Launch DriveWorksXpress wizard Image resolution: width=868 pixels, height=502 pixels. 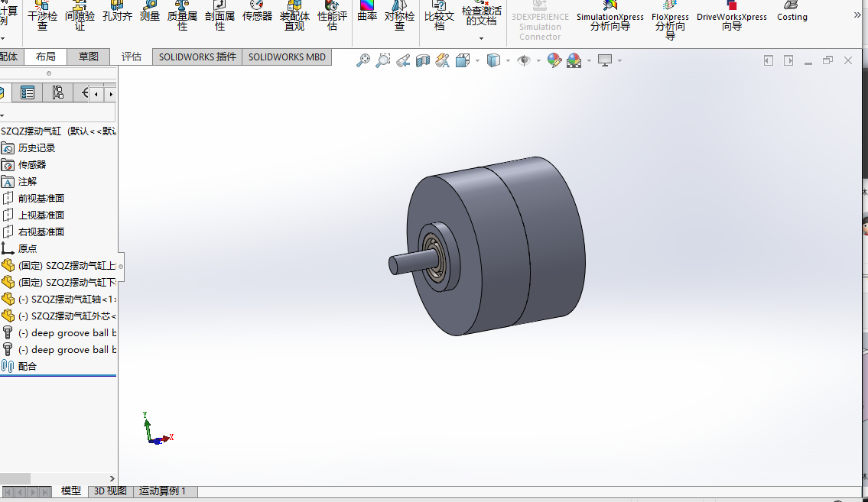[x=732, y=15]
